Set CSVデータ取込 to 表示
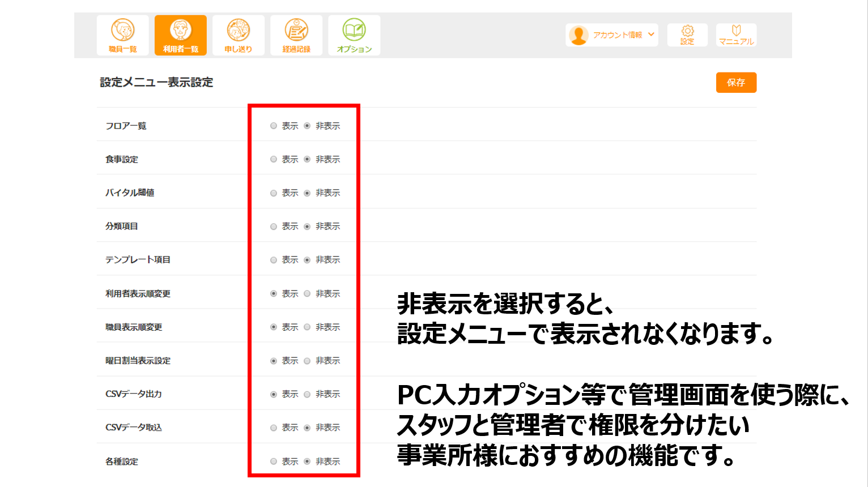 274,428
